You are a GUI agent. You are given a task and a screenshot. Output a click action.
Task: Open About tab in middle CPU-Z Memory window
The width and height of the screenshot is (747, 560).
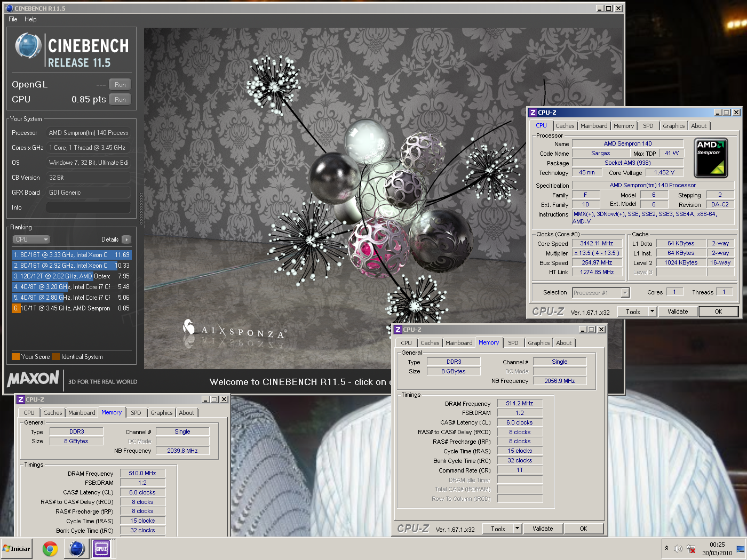563,343
